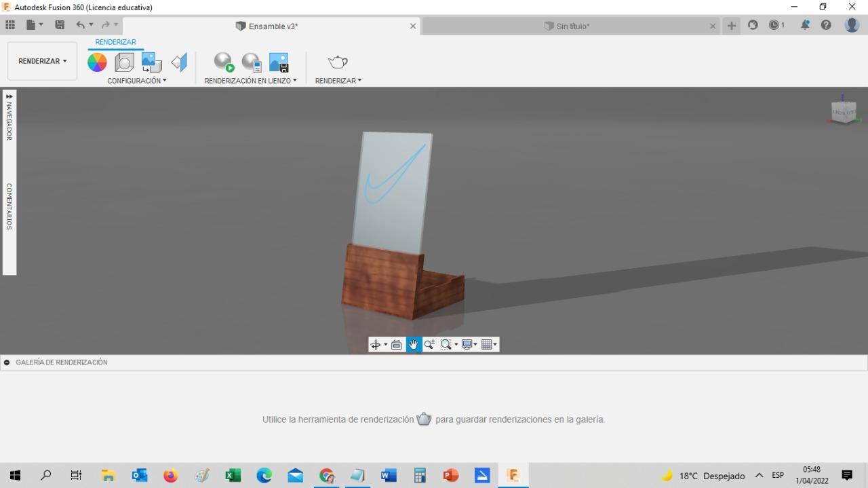
Task: Open the Windows notification center
Action: [x=847, y=476]
